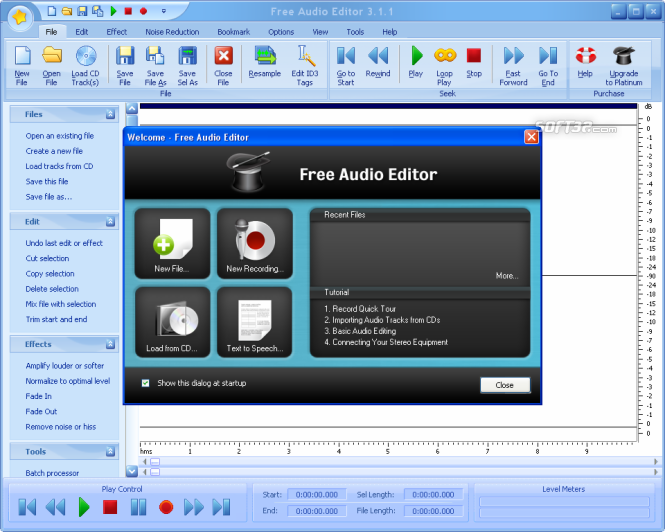Collapse the Edit side panel

point(110,221)
